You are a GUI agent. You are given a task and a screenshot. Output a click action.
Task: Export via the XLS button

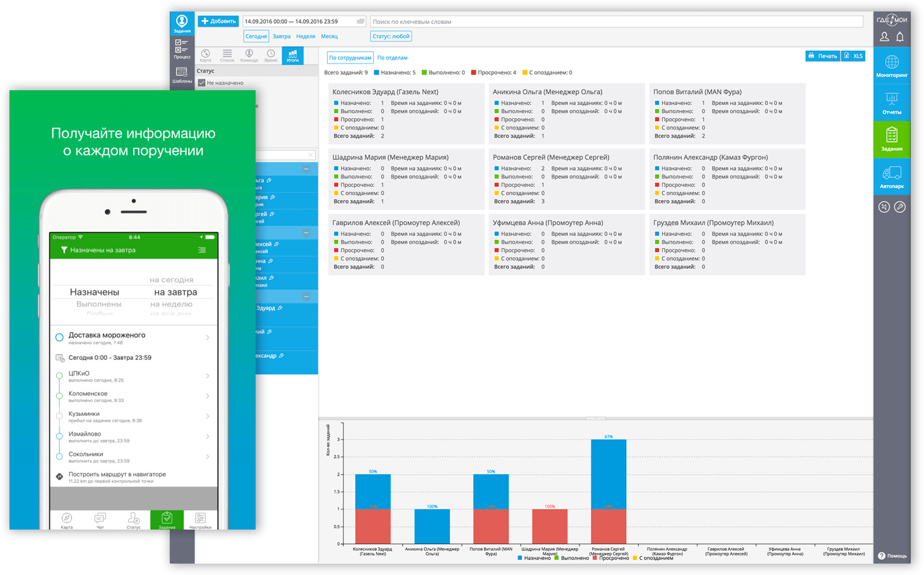click(853, 56)
